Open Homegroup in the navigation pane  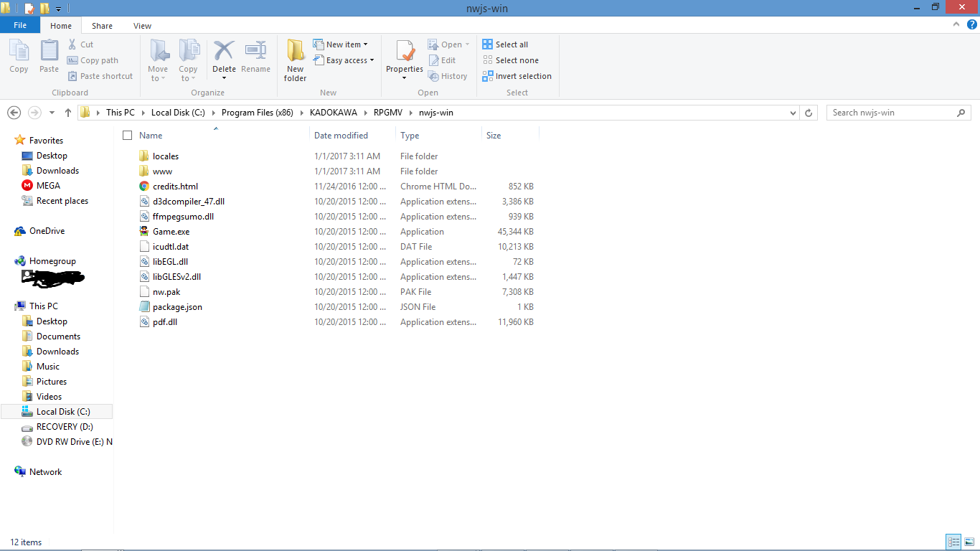(x=45, y=261)
